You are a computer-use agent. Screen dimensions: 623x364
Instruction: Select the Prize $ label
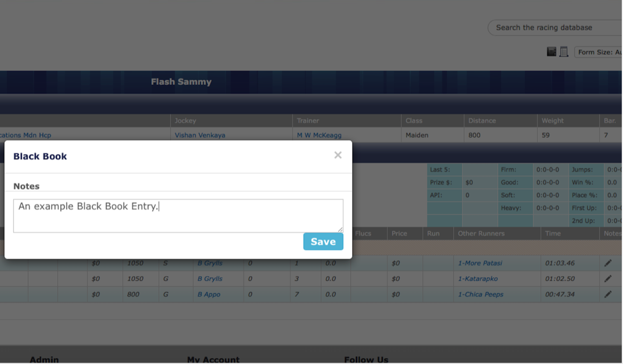[440, 183]
